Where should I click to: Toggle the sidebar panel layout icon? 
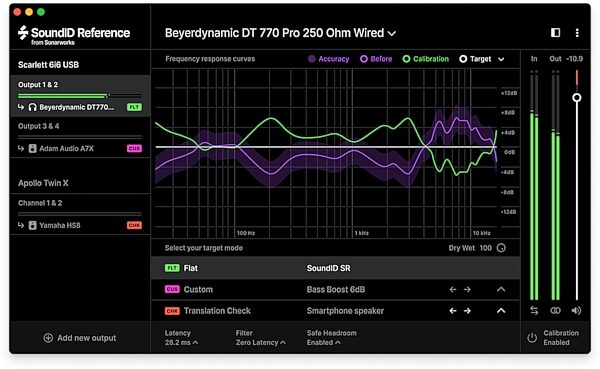click(556, 33)
